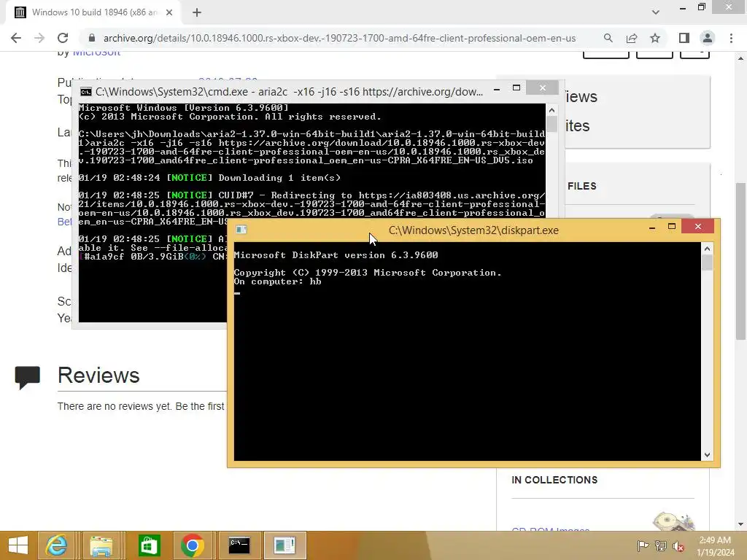The height and width of the screenshot is (560, 747).
Task: Click the diskpart.exe title bar text
Action: [x=473, y=230]
